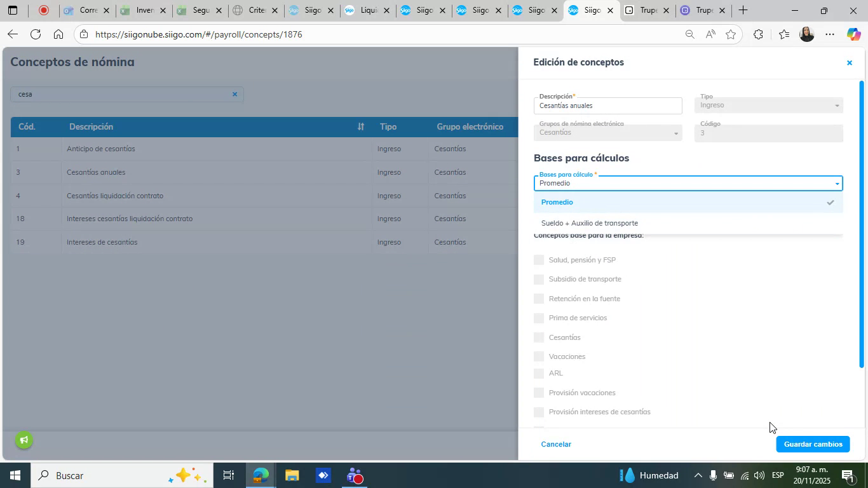Open the browser zoom control icon
The width and height of the screenshot is (868, 488).
[x=689, y=35]
